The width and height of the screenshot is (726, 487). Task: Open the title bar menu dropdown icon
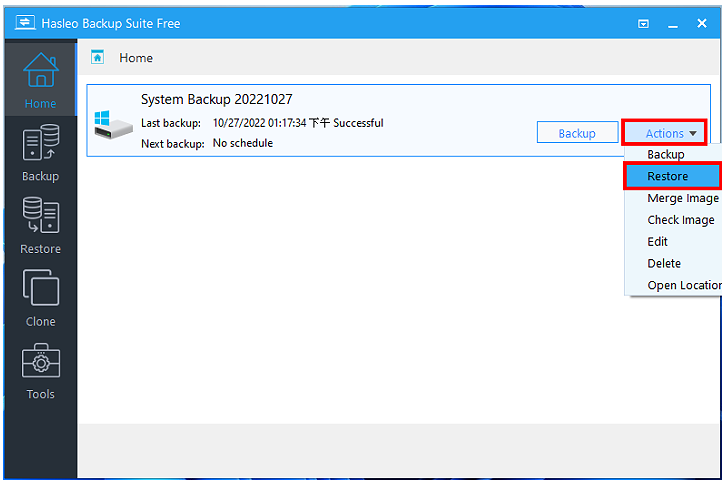click(643, 24)
